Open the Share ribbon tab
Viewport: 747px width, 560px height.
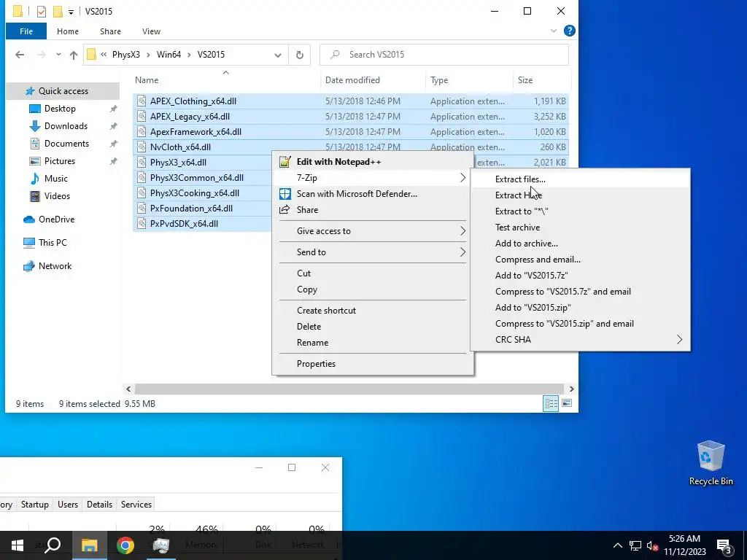point(110,31)
